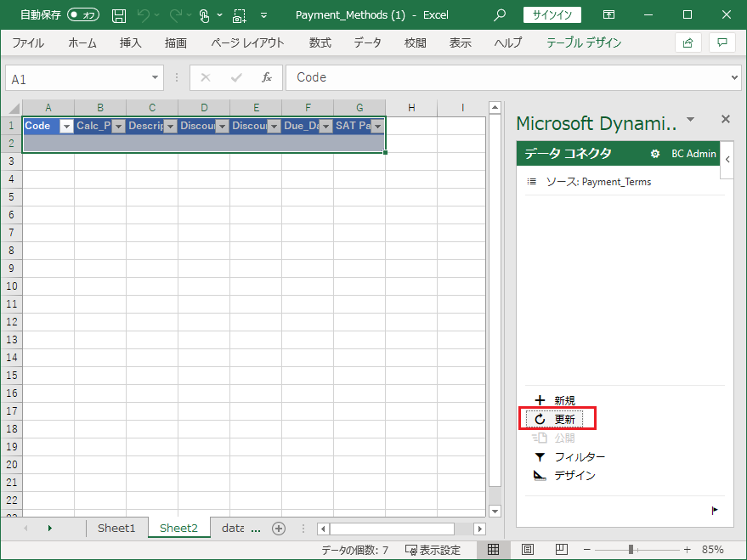The height and width of the screenshot is (560, 747).
Task: Click the Undo arrow icon
Action: [144, 15]
